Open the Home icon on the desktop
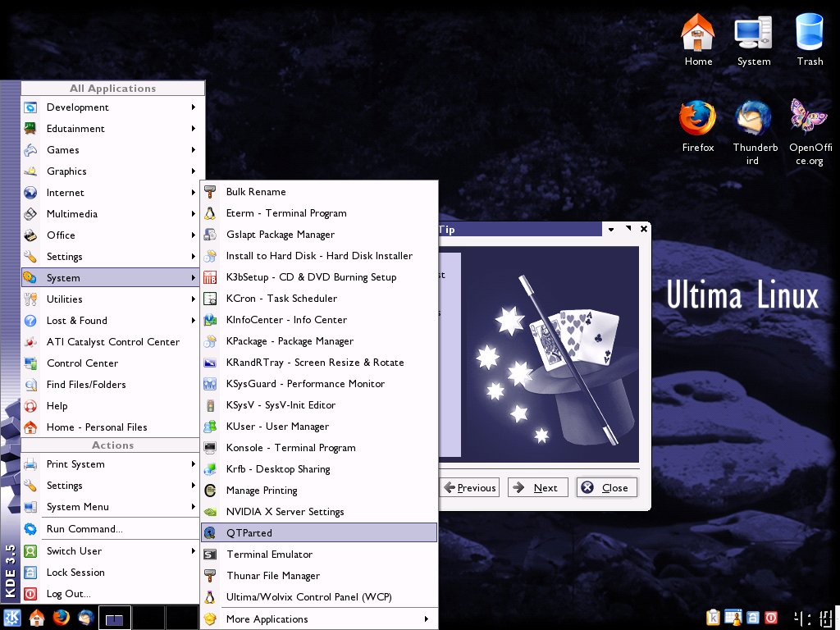 click(x=697, y=39)
